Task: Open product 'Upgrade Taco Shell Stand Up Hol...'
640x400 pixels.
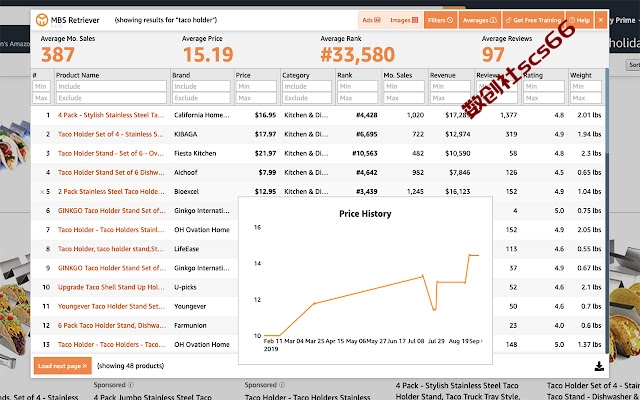Action: pos(111,287)
